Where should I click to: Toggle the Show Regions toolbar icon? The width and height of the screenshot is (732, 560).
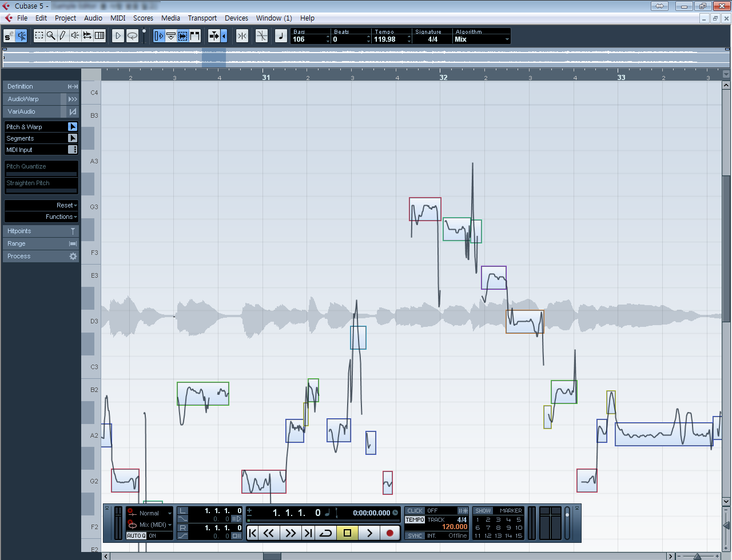coord(195,36)
